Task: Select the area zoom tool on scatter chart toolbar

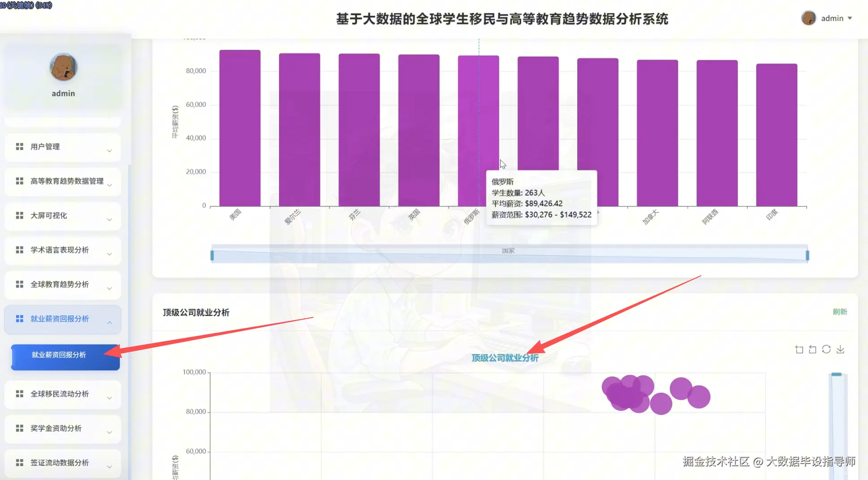Action: pos(799,350)
